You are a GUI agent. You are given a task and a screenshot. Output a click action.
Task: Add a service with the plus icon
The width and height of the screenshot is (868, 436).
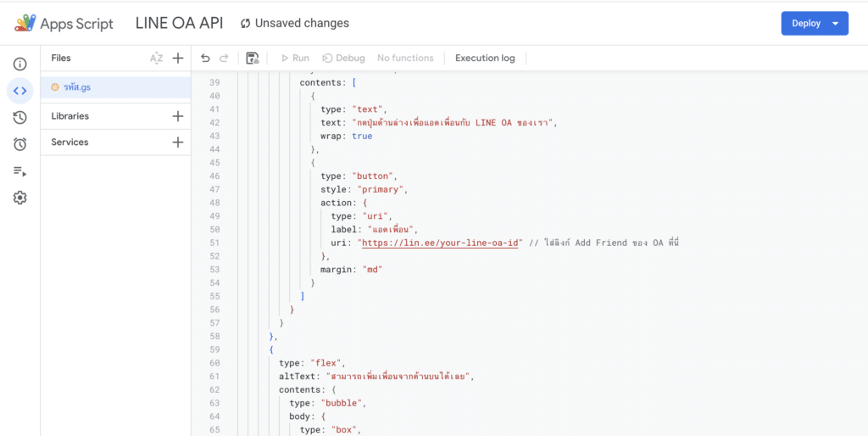[x=178, y=143]
